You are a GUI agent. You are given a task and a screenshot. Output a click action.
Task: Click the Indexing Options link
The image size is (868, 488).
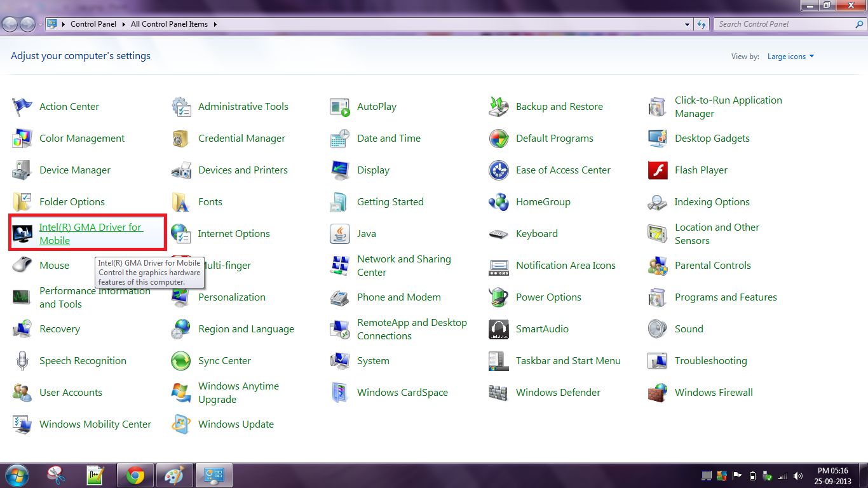click(x=712, y=202)
